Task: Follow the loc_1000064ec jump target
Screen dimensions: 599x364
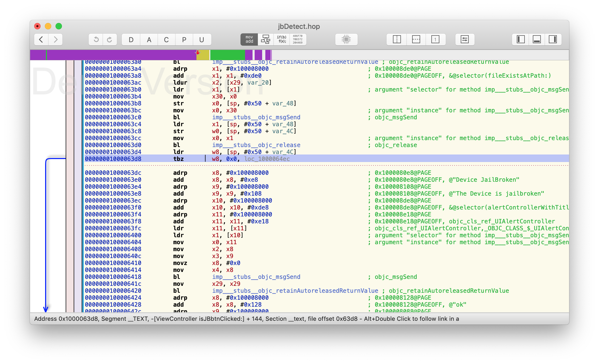Action: pyautogui.click(x=267, y=159)
